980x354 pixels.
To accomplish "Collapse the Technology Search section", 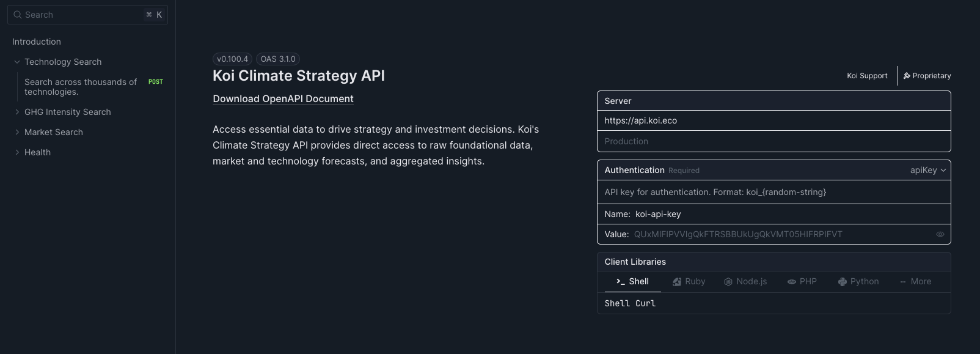I will 17,62.
